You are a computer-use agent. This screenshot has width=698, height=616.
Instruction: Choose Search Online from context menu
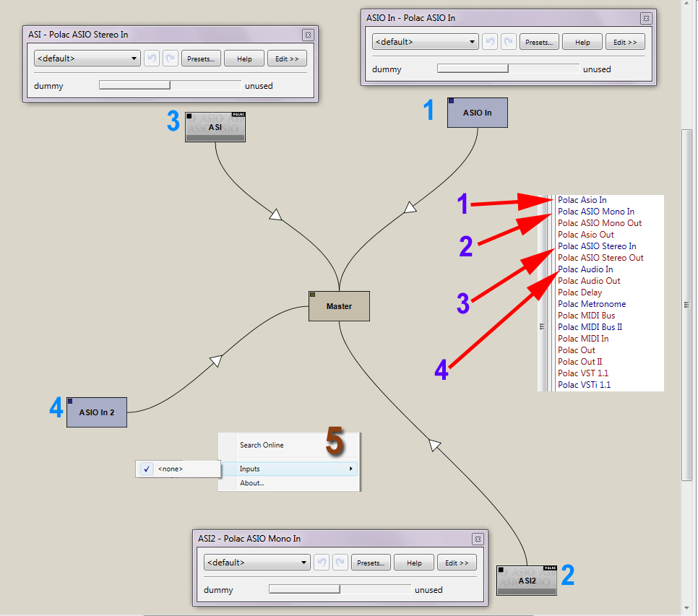[262, 445]
